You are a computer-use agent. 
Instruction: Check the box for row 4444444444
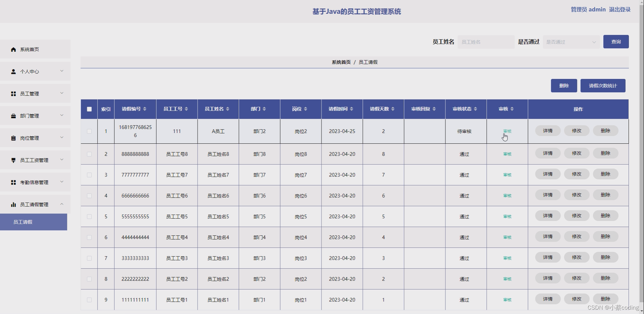89,237
